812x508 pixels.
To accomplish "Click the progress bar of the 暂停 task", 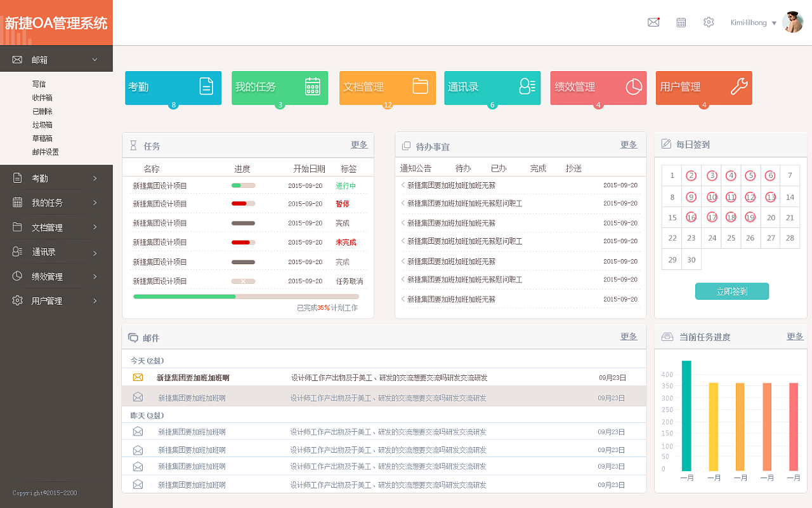I will (244, 204).
